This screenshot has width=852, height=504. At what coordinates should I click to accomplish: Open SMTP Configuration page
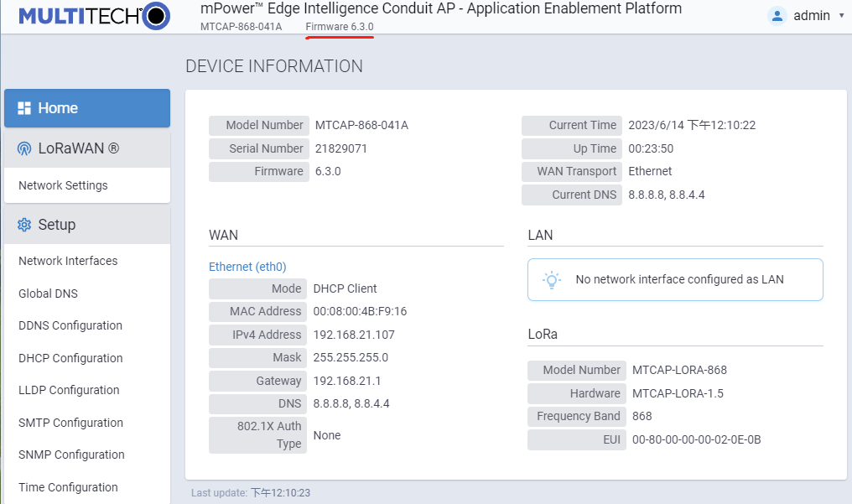[x=70, y=423]
